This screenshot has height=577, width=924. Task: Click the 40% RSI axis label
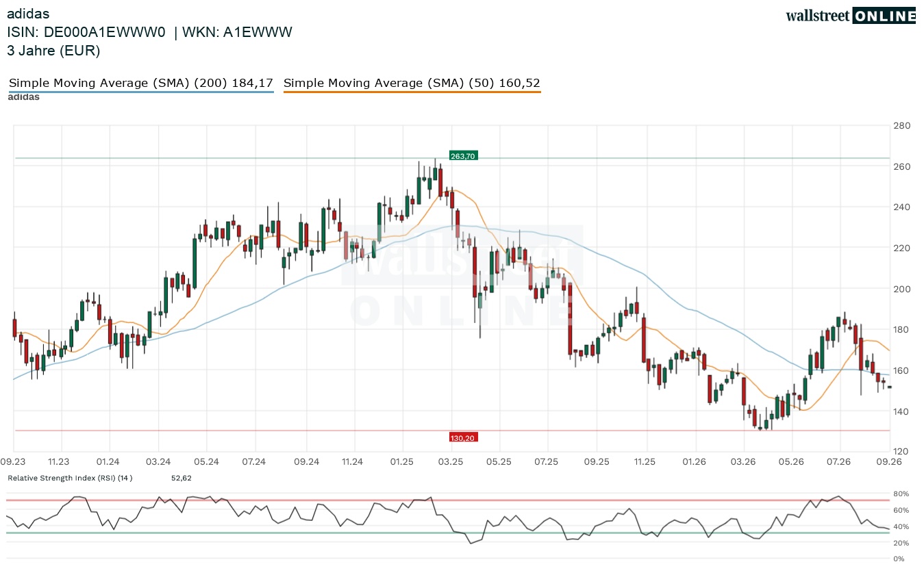[x=900, y=526]
